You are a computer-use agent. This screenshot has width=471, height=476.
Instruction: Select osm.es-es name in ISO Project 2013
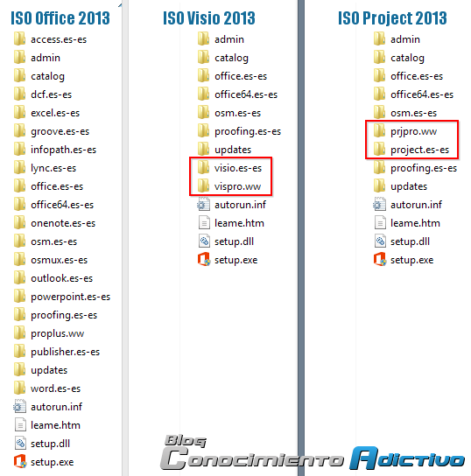(x=413, y=113)
